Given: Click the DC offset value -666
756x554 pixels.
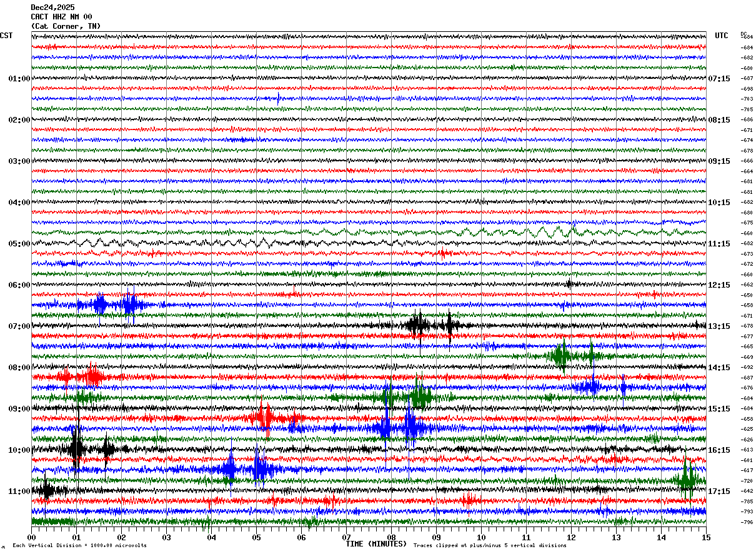Looking at the screenshot, I should [x=747, y=161].
